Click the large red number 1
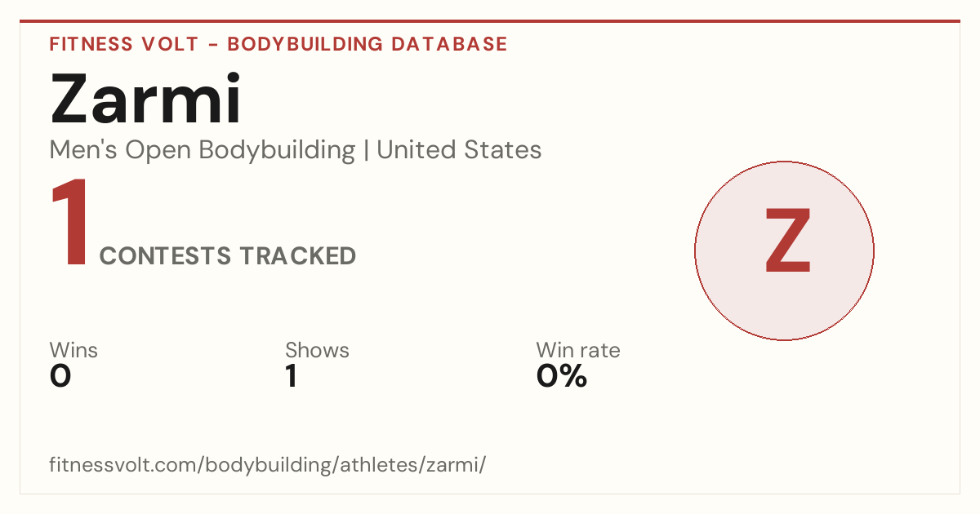The height and width of the screenshot is (514, 980). (x=69, y=223)
